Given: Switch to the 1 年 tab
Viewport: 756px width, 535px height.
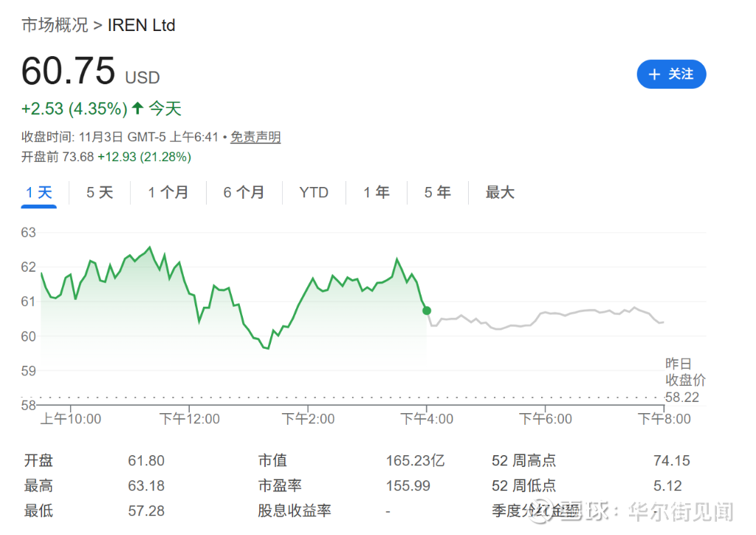Looking at the screenshot, I should [x=377, y=192].
